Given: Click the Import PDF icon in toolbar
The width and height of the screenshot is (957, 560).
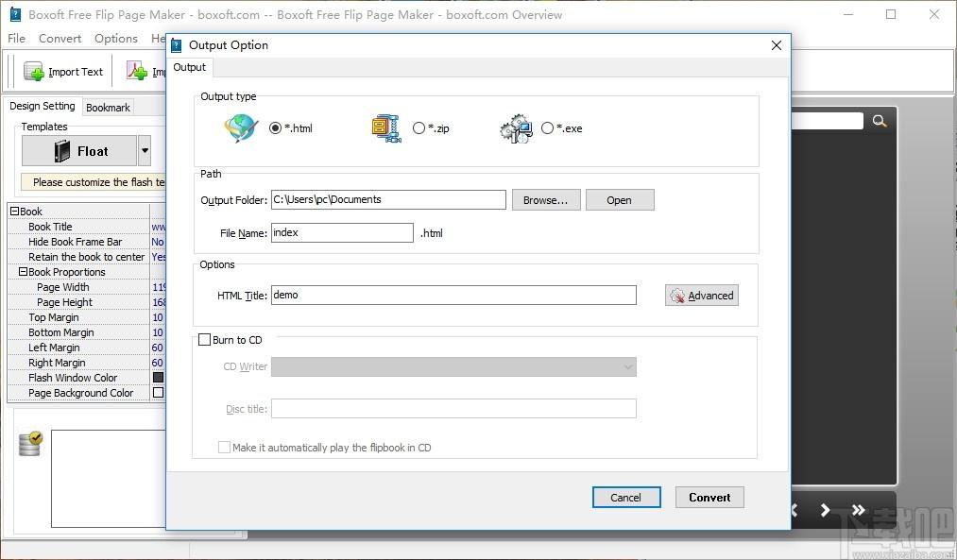Looking at the screenshot, I should coord(137,72).
